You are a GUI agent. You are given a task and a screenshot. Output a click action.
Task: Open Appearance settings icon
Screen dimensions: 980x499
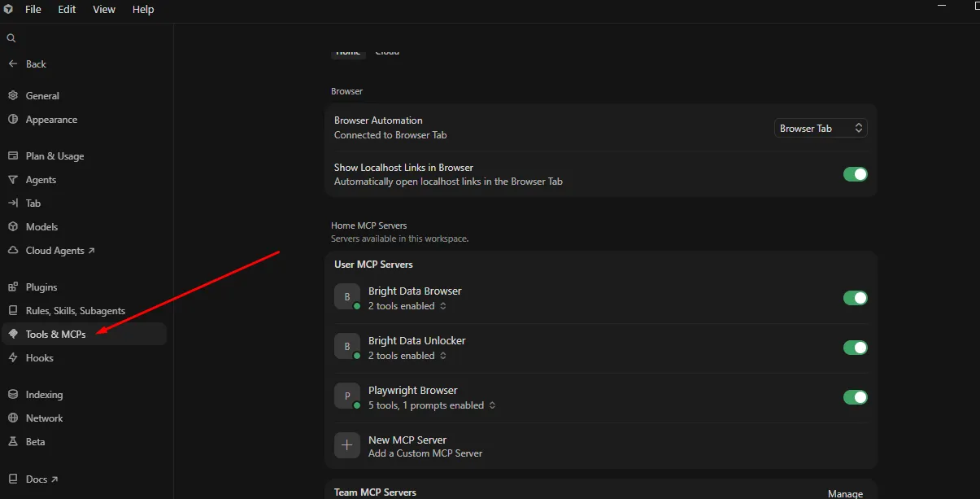pos(13,120)
